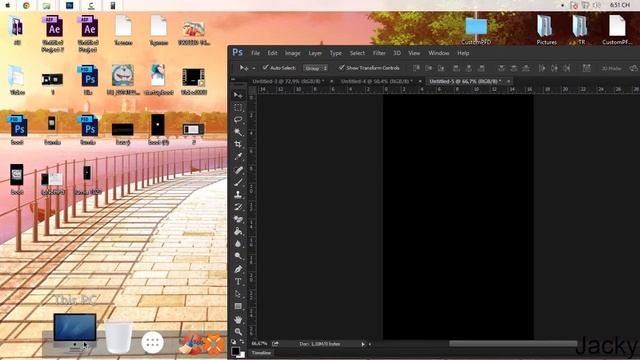Image resolution: width=640 pixels, height=360 pixels.
Task: Select the Eyedropper tool
Action: tap(238, 156)
